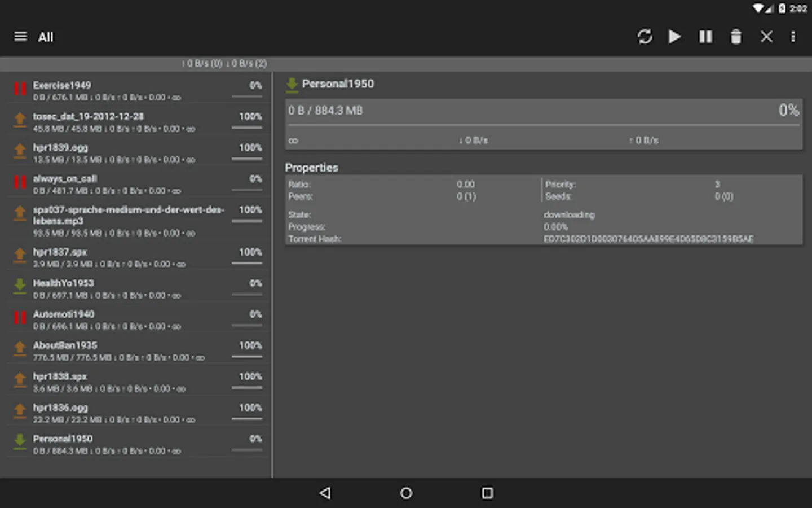Image resolution: width=812 pixels, height=508 pixels.
Task: Select hpr1839.ogg torrent name
Action: pos(60,147)
